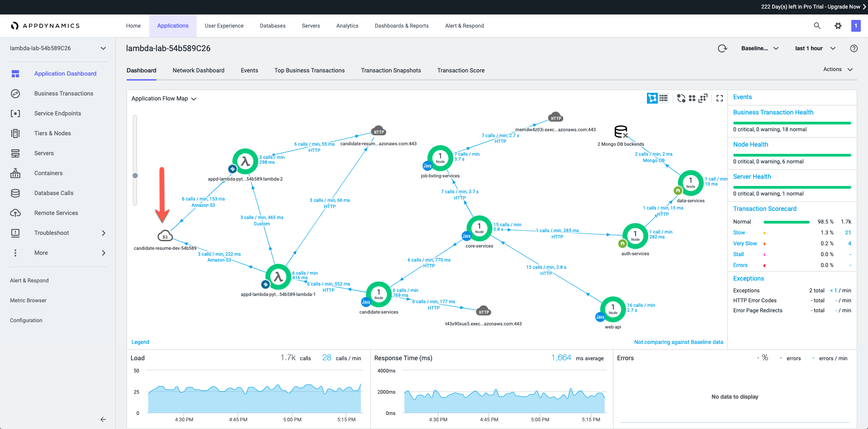This screenshot has width=868, height=429.
Task: Switch to Transaction Snapshots tab
Action: (391, 71)
